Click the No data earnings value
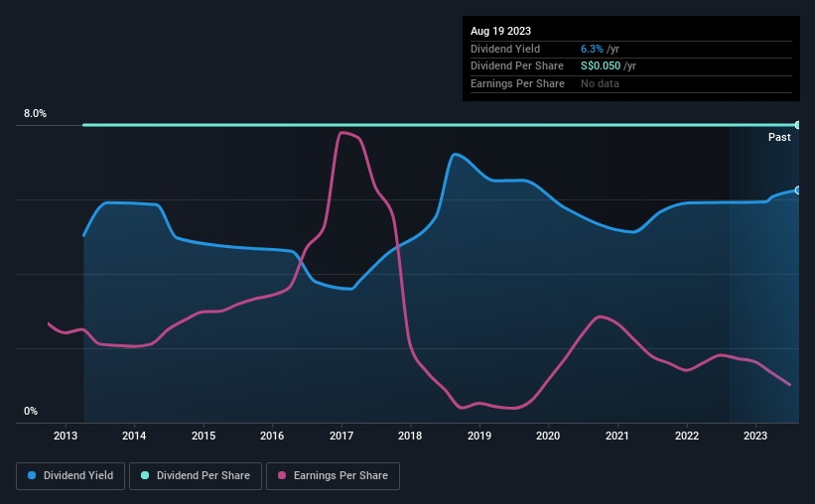Image resolution: width=815 pixels, height=504 pixels. (x=600, y=83)
